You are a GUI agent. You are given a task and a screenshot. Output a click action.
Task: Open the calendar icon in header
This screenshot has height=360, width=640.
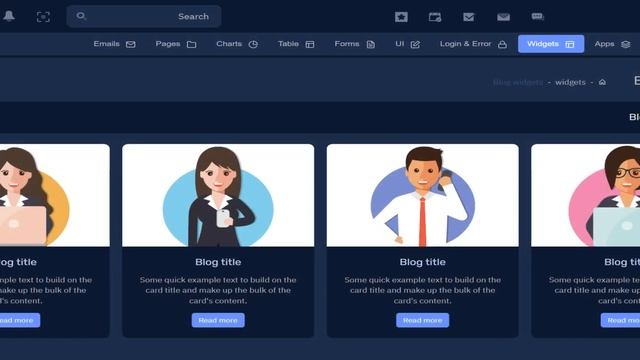(435, 17)
